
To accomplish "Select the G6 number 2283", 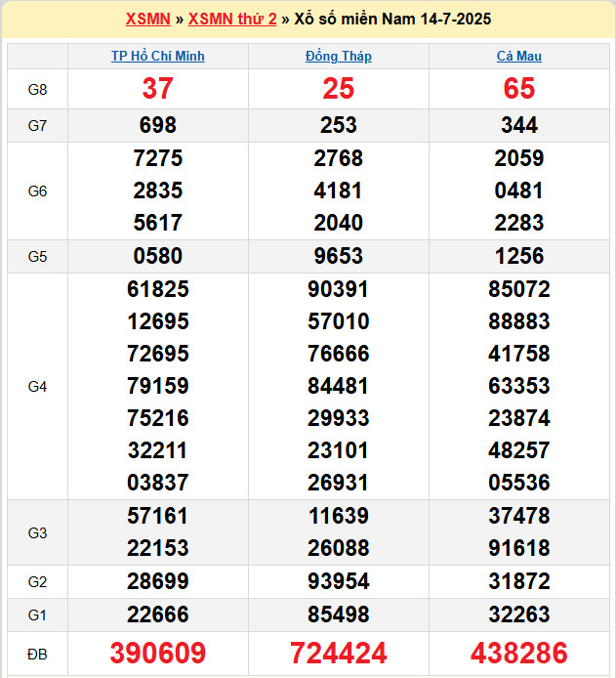I will pos(518,223).
